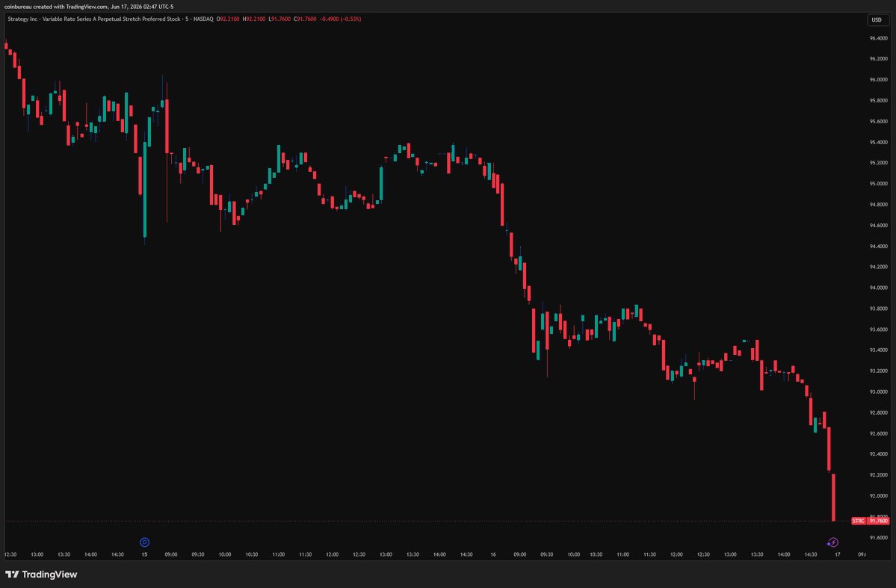Click the 94.8000 price axis label
Viewport: 896px width, 588px height.
878,205
